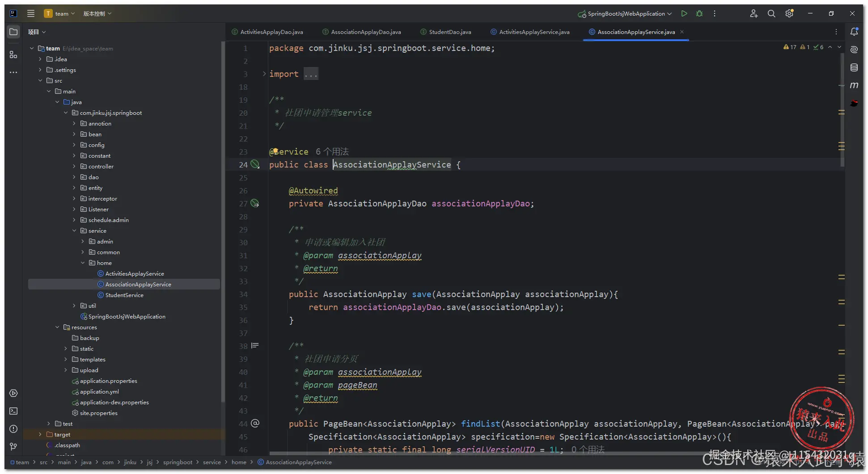Click the '6 个用法' usages hint

point(332,151)
